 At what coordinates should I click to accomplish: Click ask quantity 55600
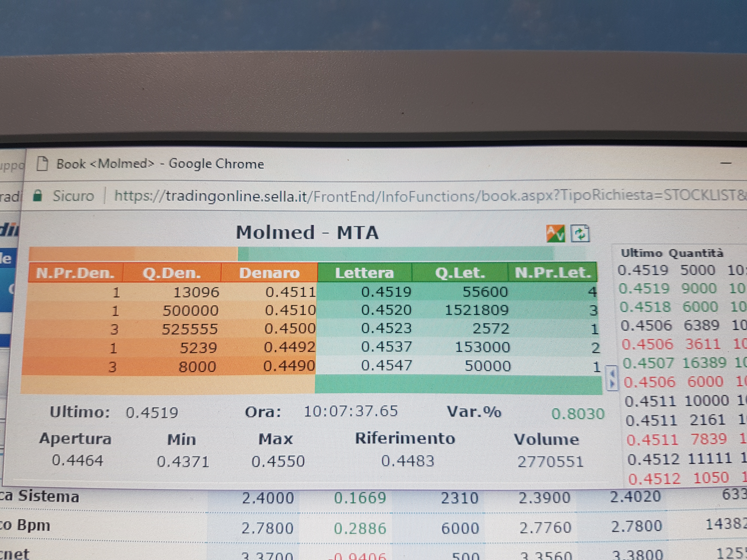click(x=485, y=292)
